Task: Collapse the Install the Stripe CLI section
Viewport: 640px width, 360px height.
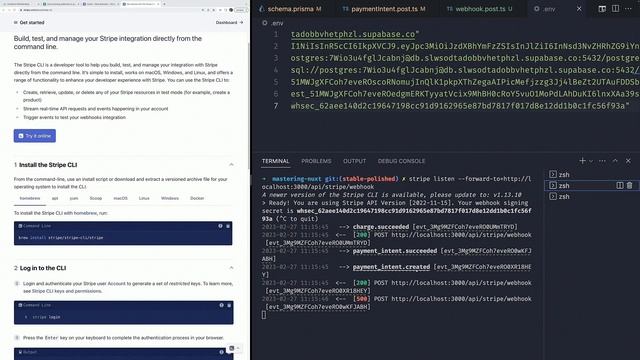Action: point(231,165)
